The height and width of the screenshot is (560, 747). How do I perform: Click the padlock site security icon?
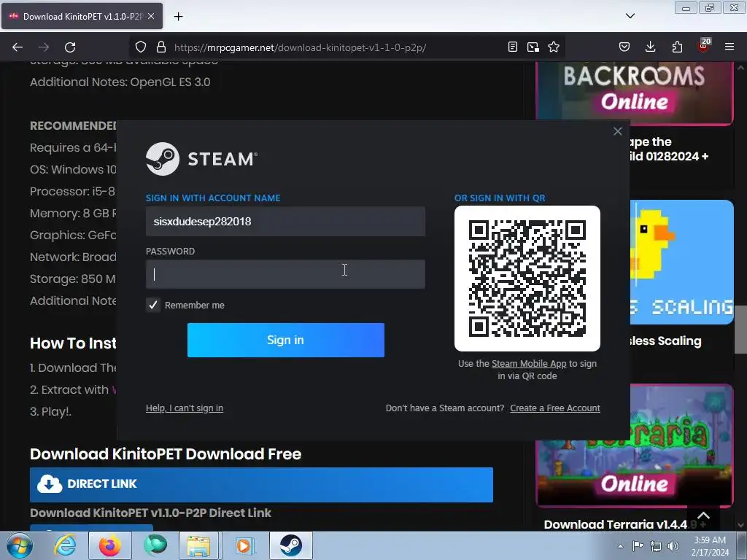(x=161, y=47)
